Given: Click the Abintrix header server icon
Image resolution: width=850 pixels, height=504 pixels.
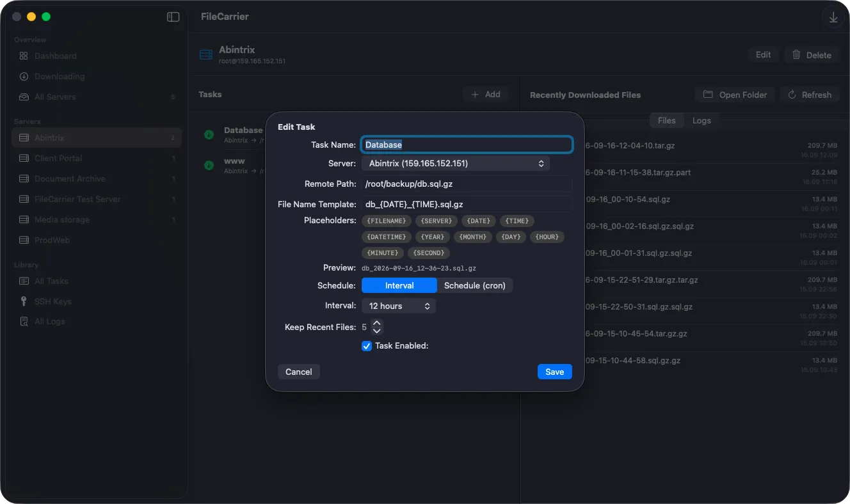Looking at the screenshot, I should (206, 55).
